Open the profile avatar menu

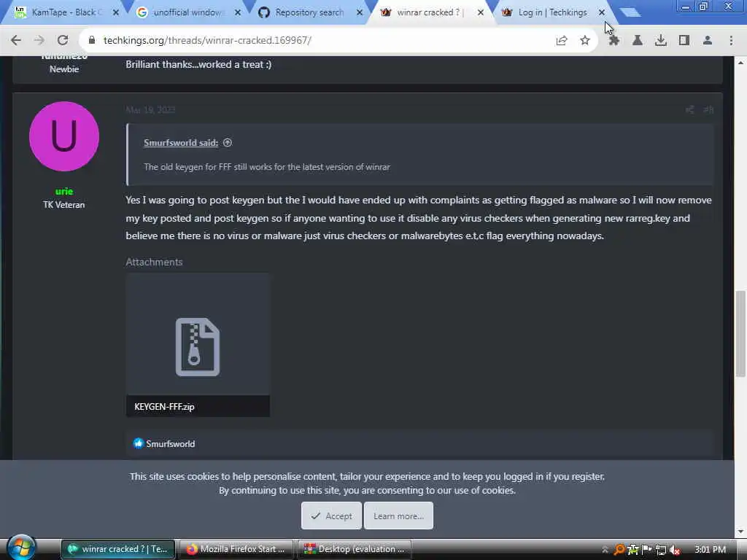708,41
